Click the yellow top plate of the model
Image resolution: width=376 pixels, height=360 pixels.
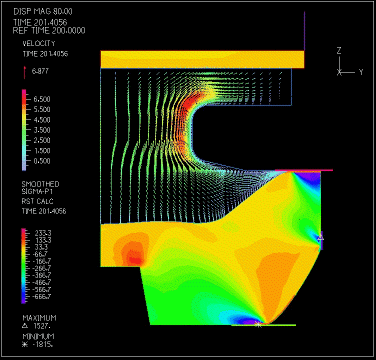coord(202,60)
